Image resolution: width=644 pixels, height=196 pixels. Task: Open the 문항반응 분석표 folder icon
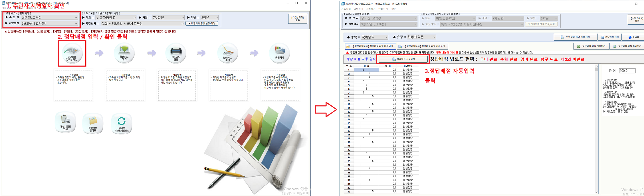point(93,123)
